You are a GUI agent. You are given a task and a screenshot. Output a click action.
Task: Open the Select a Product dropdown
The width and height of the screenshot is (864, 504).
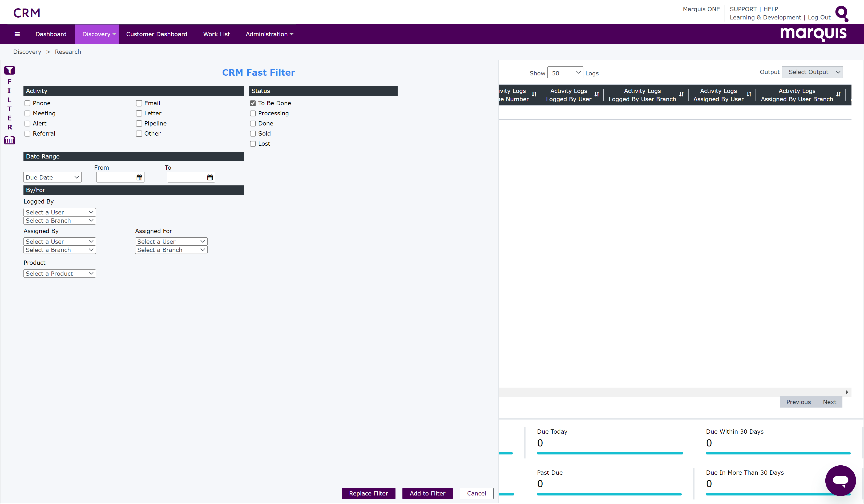pos(59,273)
